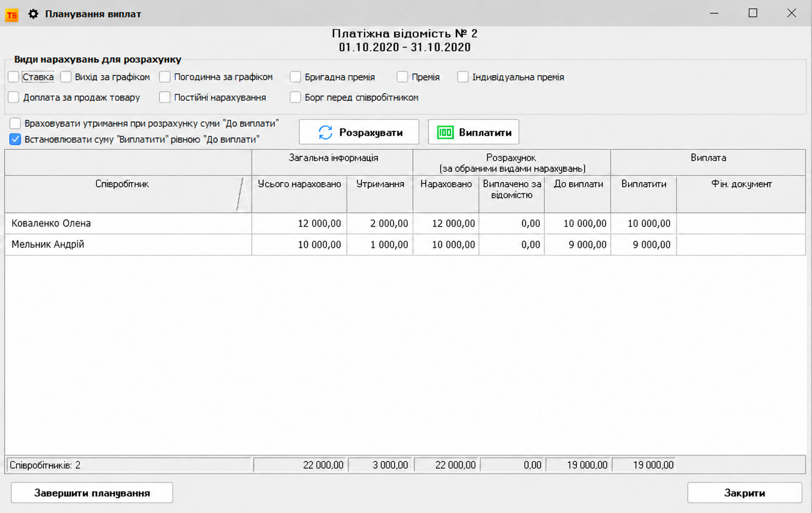Select the Мельник Андрій row

click(x=405, y=245)
